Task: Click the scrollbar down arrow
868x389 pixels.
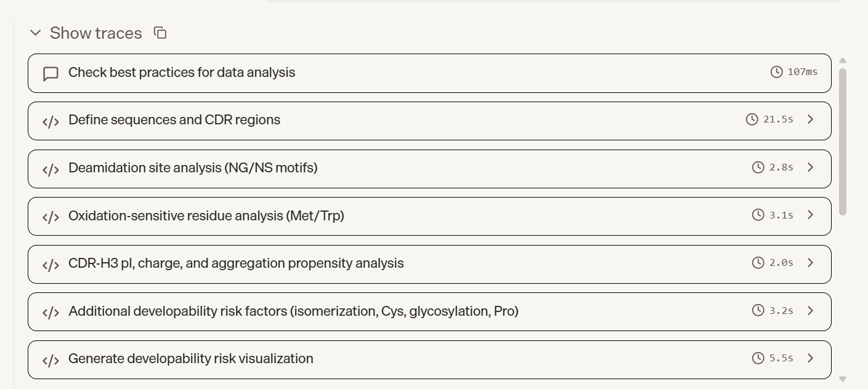Action: 843,379
